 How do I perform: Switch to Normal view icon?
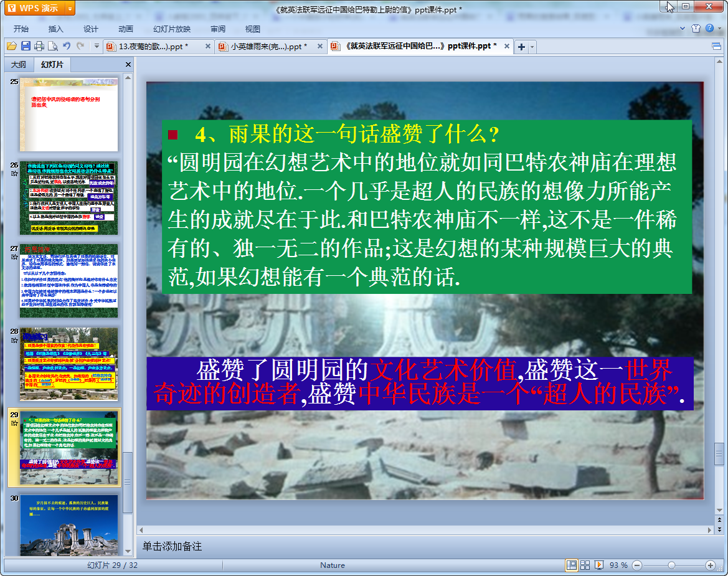pos(572,565)
